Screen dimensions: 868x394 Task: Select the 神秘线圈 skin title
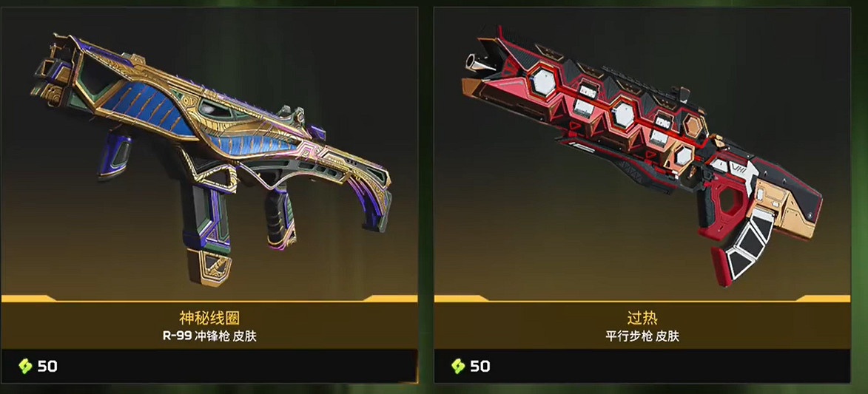click(x=209, y=318)
